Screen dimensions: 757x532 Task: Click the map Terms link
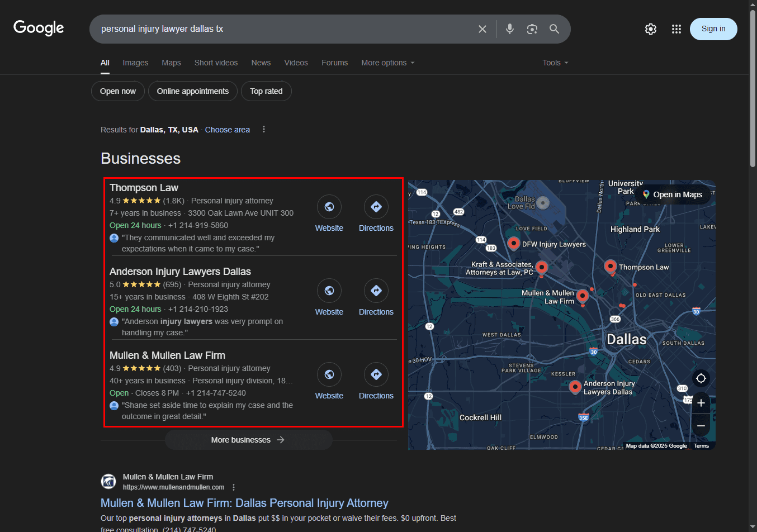coord(701,446)
